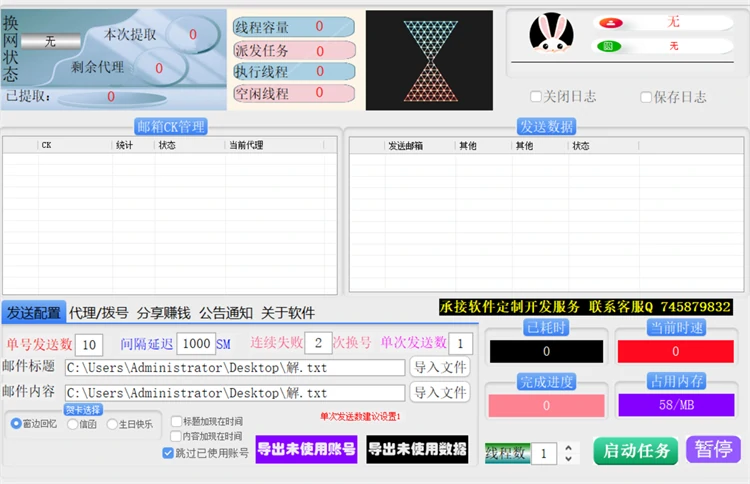Click the 暂停 pause button
750x484 pixels.
click(713, 449)
